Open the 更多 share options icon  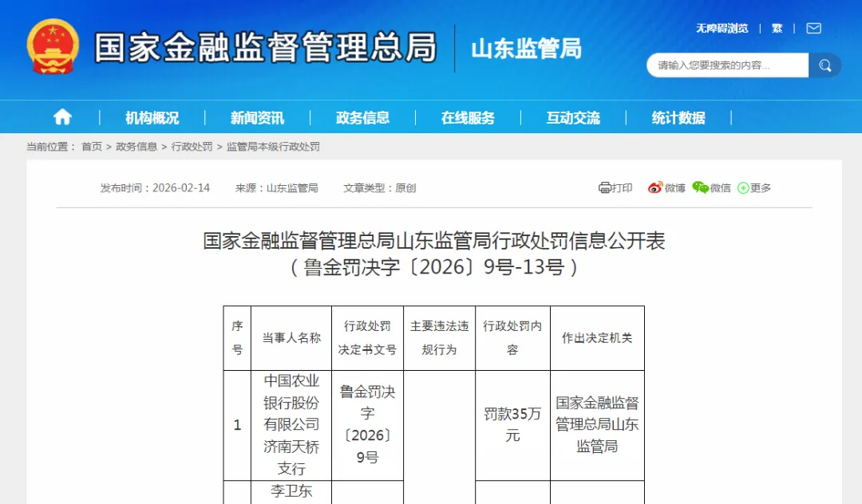743,187
